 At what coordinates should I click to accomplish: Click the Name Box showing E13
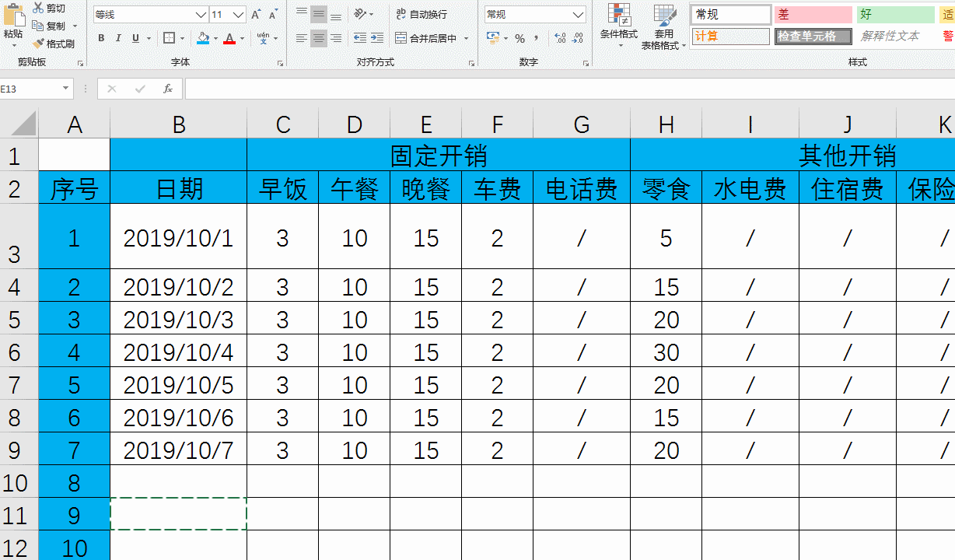[x=30, y=89]
